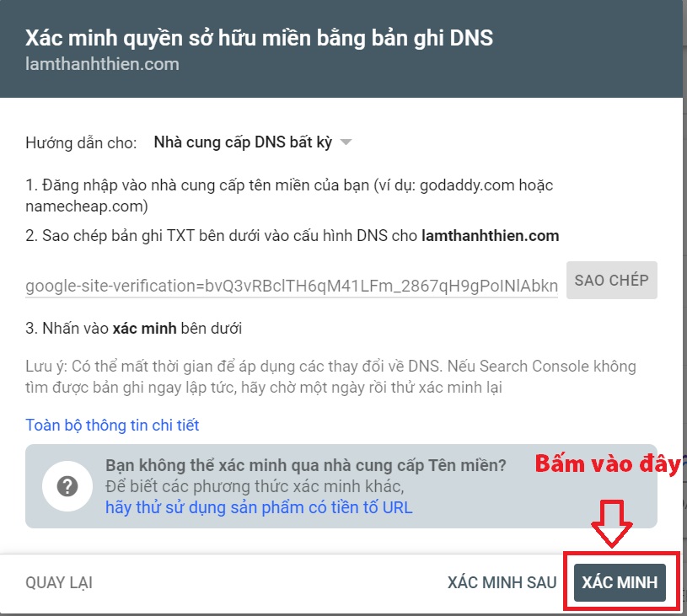The width and height of the screenshot is (687, 616).
Task: Click the dropdown arrow beside DNS provider selection
Action: click(x=348, y=143)
